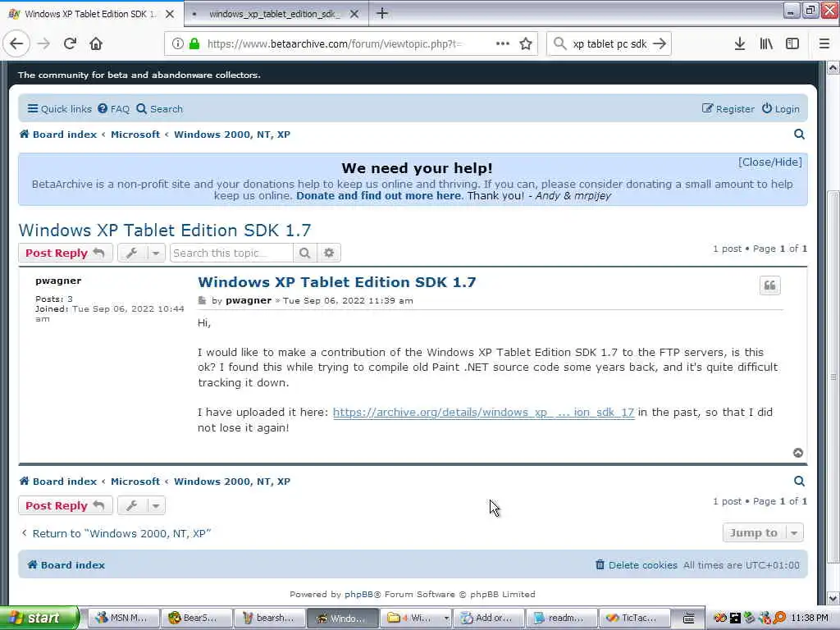The image size is (840, 630).
Task: Follow the Donate and find out more link
Action: [378, 195]
